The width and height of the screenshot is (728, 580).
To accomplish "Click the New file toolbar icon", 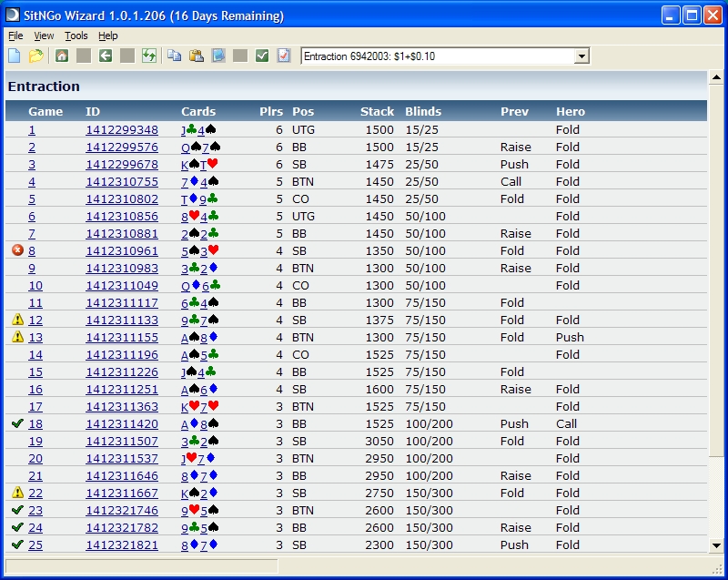I will click(x=14, y=56).
